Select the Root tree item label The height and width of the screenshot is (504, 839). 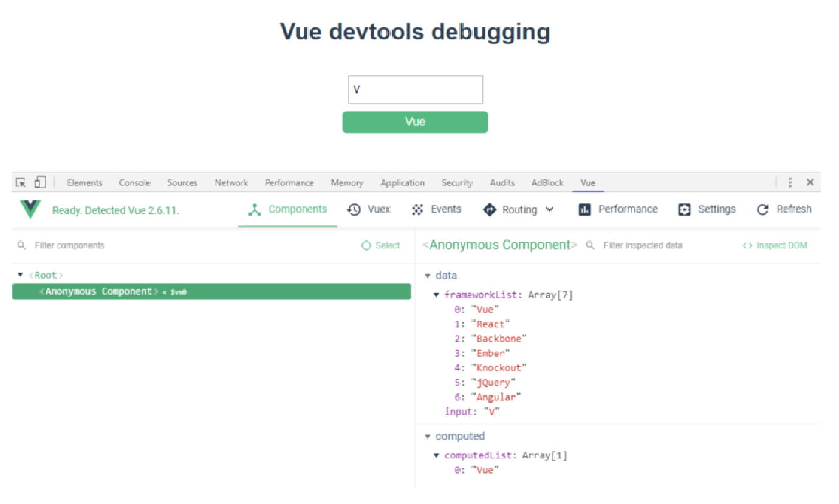(46, 275)
